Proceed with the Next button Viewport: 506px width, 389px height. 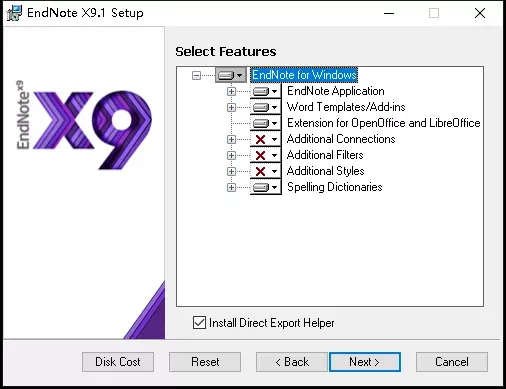365,362
